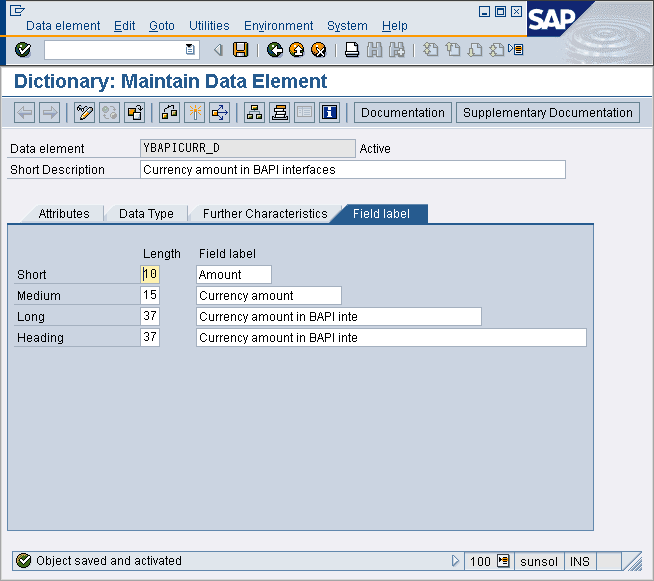
Task: Toggle Display/Change with the pencil icon
Action: click(84, 113)
